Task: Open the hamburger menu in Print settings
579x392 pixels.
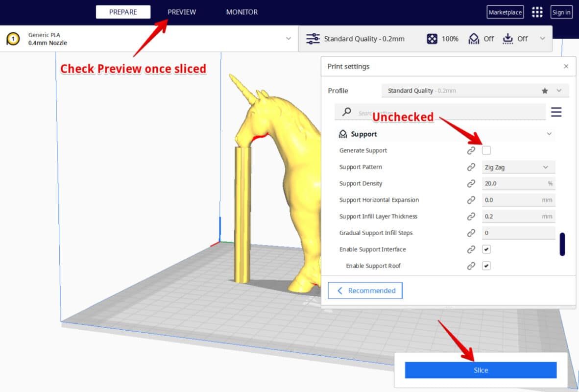Action: click(x=556, y=112)
